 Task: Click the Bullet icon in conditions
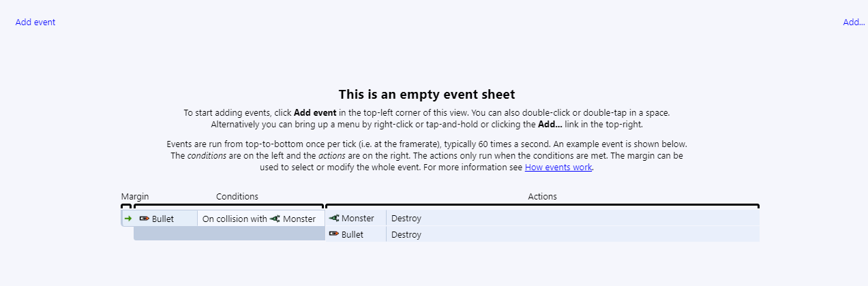click(144, 219)
